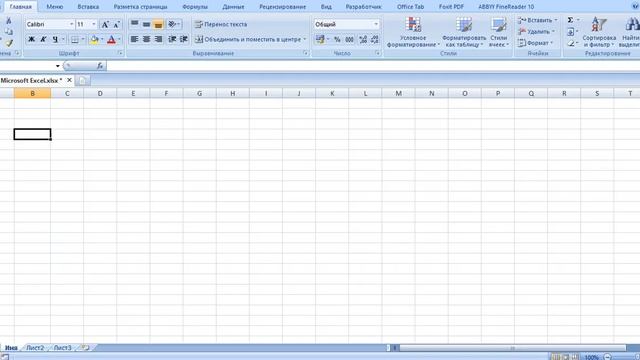Open Сортировка и фильтр menu
The image size is (640, 360).
click(x=599, y=33)
